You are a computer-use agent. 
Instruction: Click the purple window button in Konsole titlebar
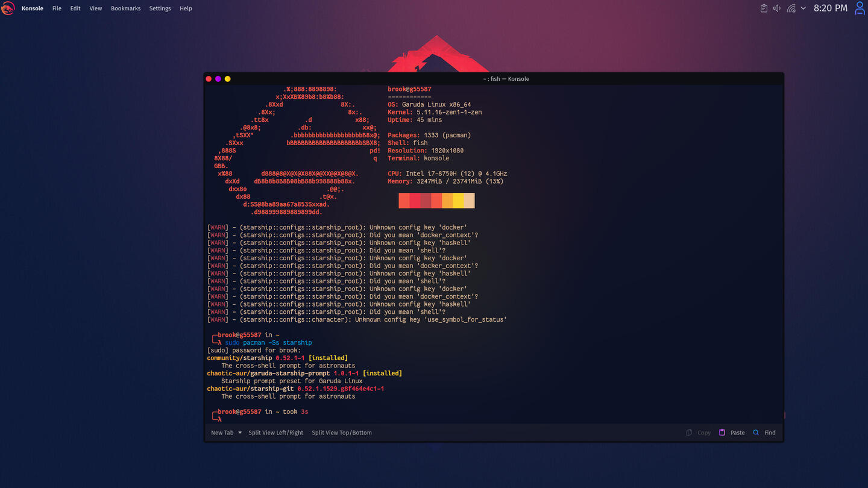(218, 79)
